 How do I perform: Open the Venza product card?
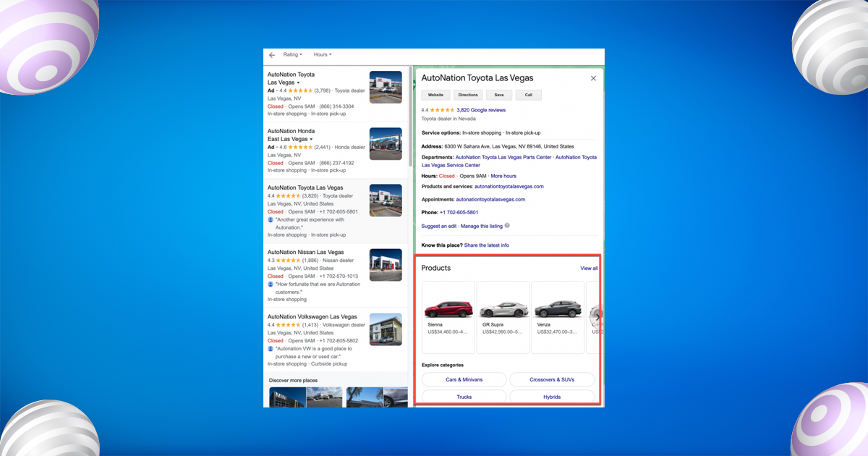point(557,317)
